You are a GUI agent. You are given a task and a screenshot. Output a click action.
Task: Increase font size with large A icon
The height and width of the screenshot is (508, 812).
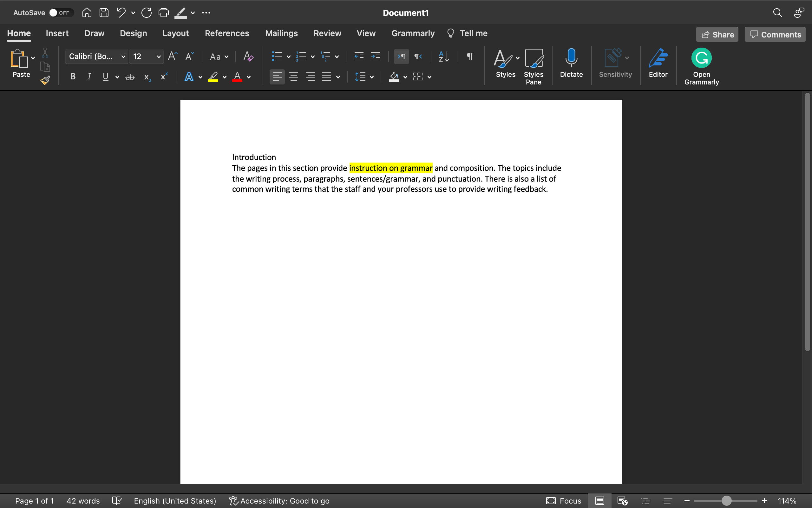point(173,56)
